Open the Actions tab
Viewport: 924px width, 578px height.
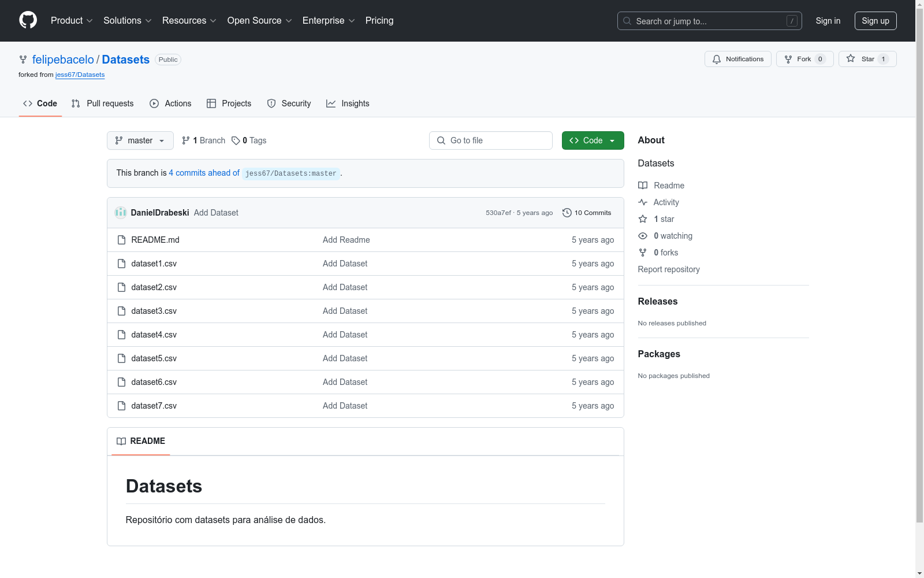pyautogui.click(x=170, y=103)
